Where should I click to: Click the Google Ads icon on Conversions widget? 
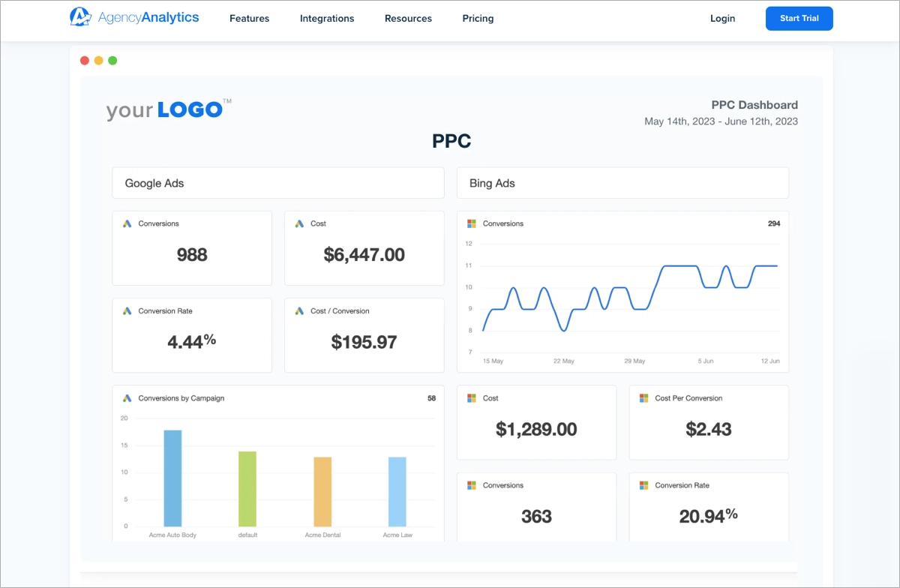click(x=127, y=223)
